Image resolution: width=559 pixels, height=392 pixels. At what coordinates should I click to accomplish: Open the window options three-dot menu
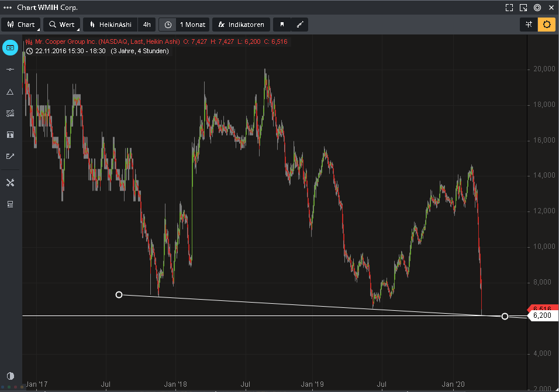(x=8, y=8)
